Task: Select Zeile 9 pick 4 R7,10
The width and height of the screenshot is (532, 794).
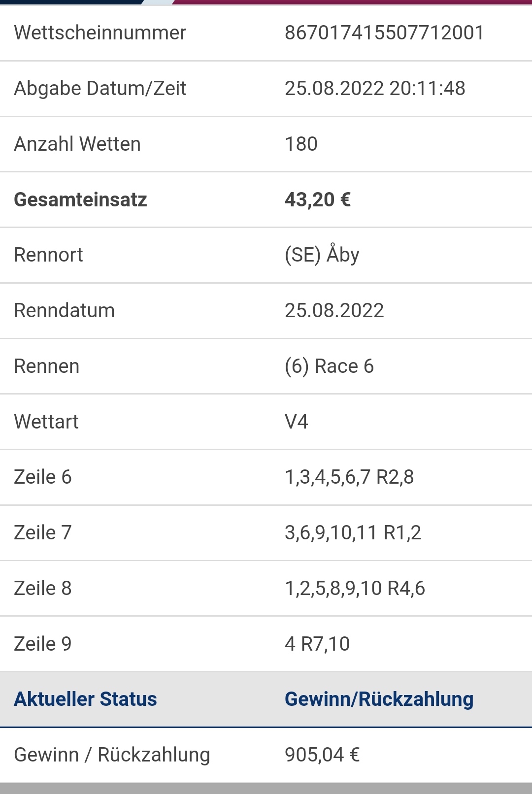Action: [317, 644]
